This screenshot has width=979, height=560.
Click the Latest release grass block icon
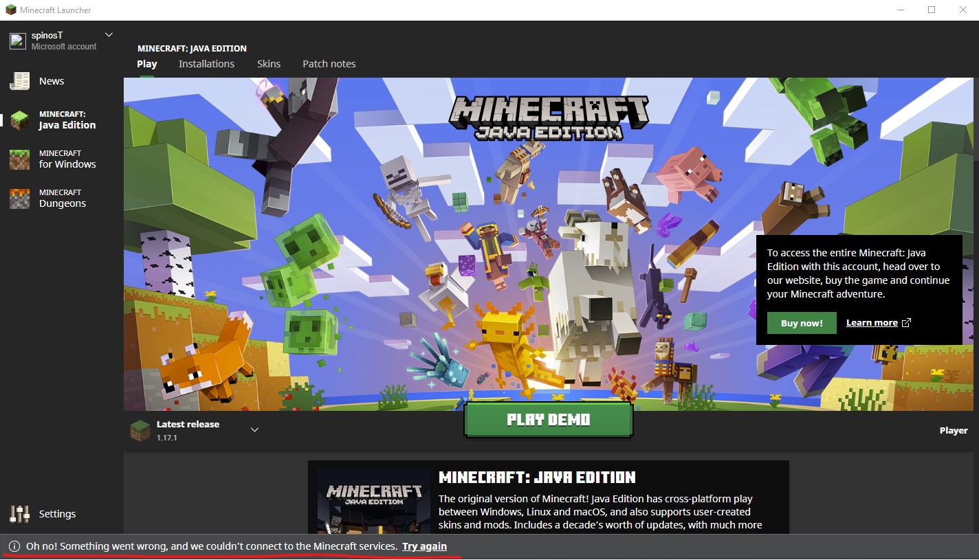click(x=140, y=430)
